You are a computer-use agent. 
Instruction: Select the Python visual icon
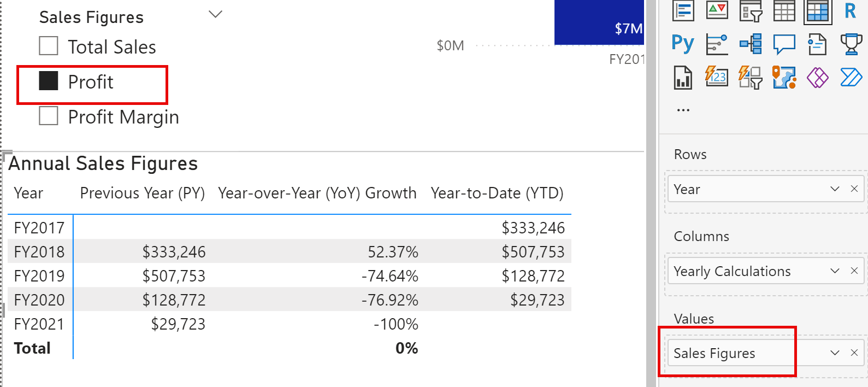[683, 44]
